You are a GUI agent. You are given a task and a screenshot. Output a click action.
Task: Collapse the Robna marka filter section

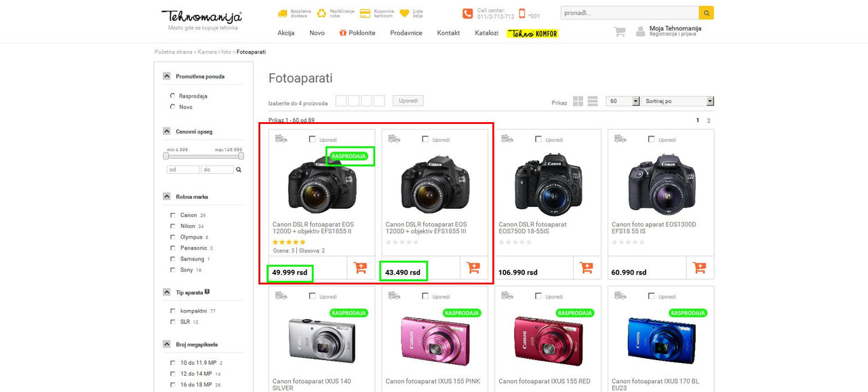tap(167, 196)
